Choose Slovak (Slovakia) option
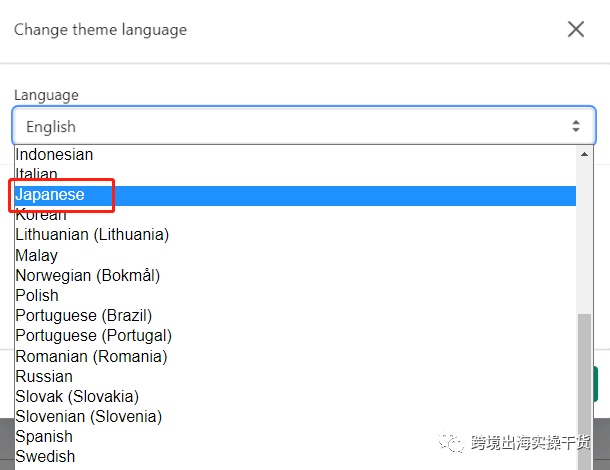The height and width of the screenshot is (470, 610). pos(295,397)
